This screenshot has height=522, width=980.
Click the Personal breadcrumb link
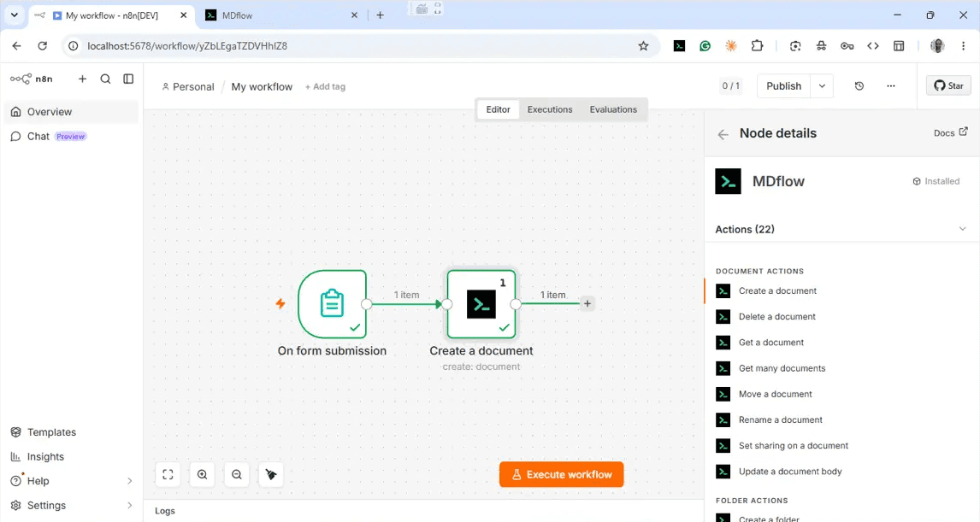[x=187, y=87]
